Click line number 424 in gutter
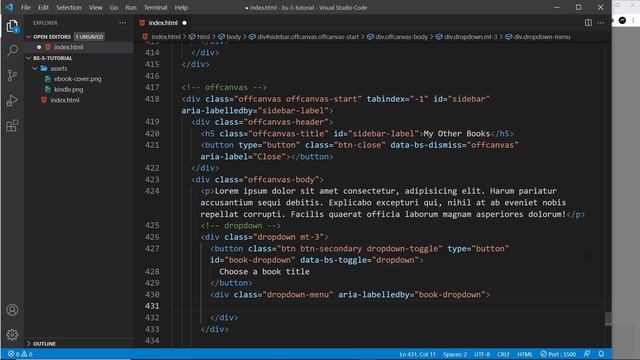Viewport: 640px width, 360px height. 152,191
